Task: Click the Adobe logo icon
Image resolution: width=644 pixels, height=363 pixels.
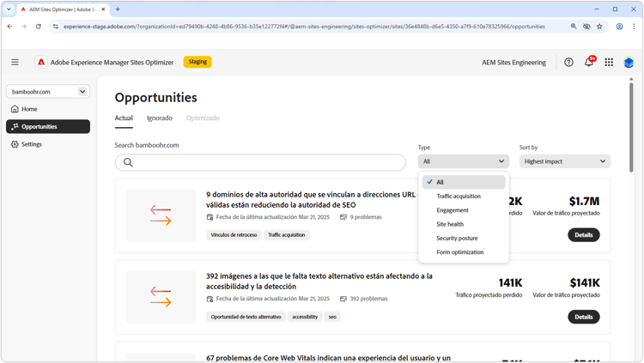Action: tap(41, 62)
